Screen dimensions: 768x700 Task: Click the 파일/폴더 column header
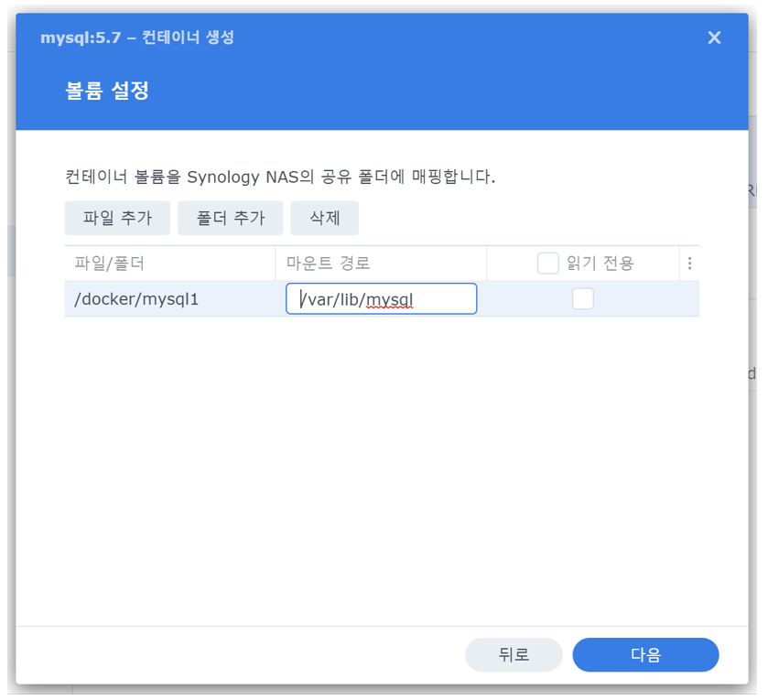170,264
